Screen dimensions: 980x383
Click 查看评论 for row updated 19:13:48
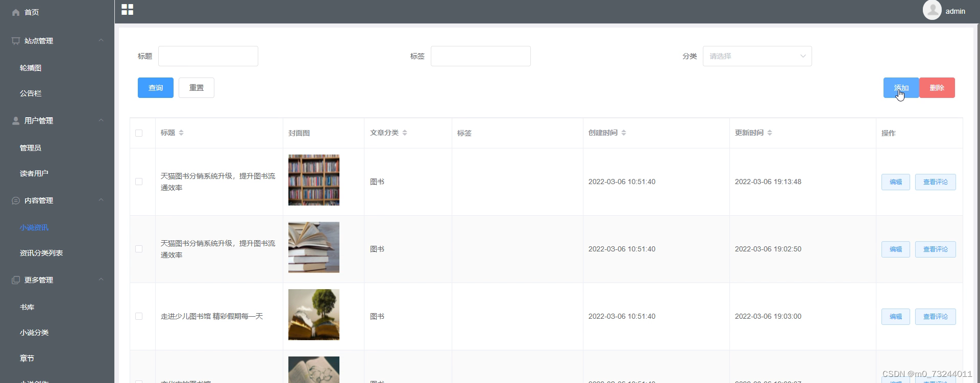point(936,182)
